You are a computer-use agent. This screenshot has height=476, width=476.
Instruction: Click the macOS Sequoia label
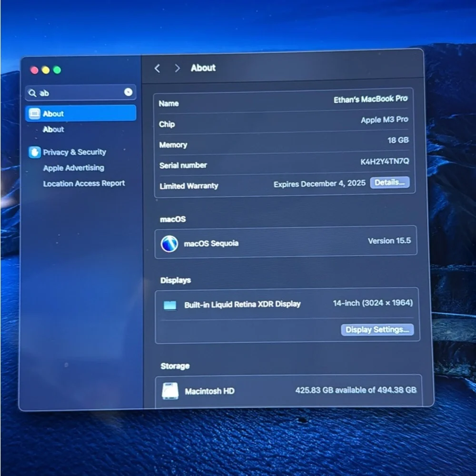coord(211,243)
